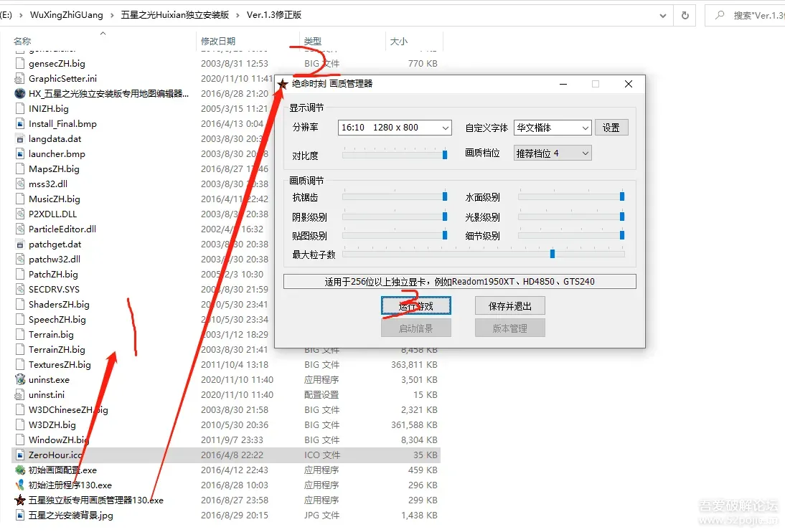The width and height of the screenshot is (785, 532).
Task: Click the 版本管理 button
Action: click(509, 328)
